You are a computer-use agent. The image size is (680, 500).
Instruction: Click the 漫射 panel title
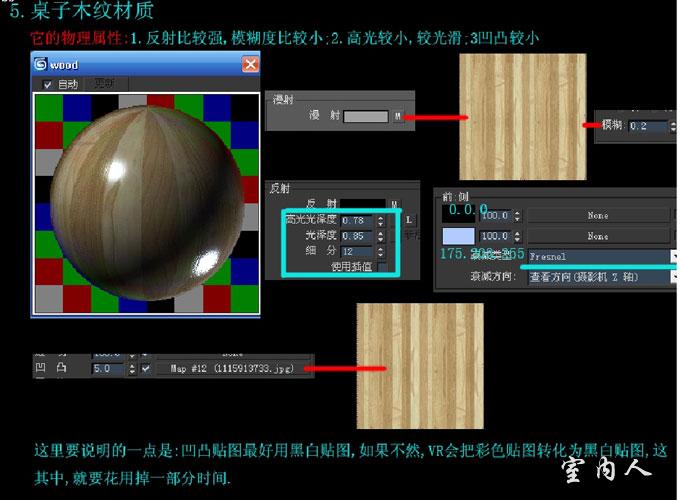coord(283,99)
